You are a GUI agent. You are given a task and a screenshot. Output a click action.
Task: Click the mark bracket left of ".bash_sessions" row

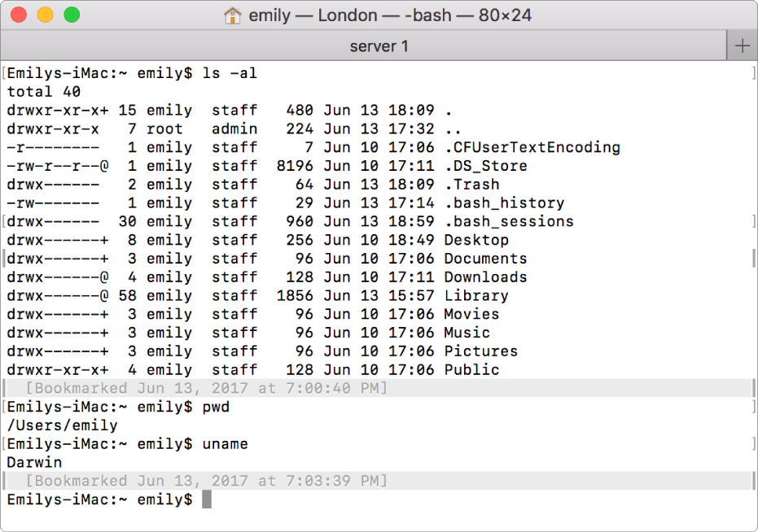pyautogui.click(x=4, y=221)
